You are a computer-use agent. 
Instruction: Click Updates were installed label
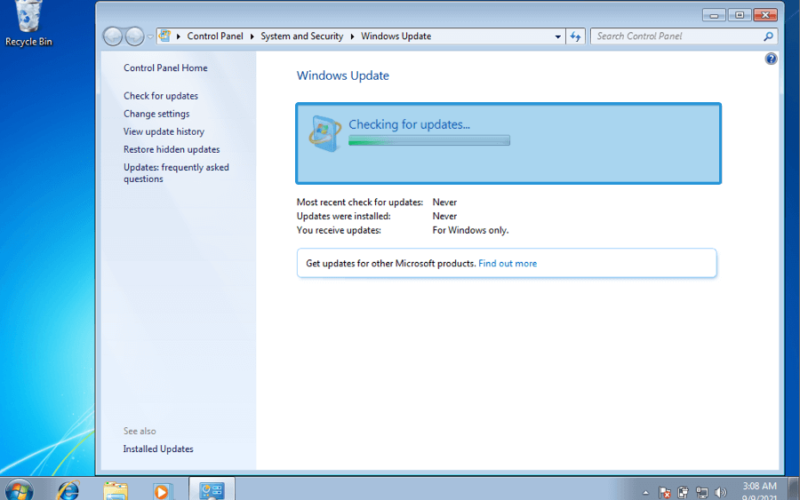343,216
